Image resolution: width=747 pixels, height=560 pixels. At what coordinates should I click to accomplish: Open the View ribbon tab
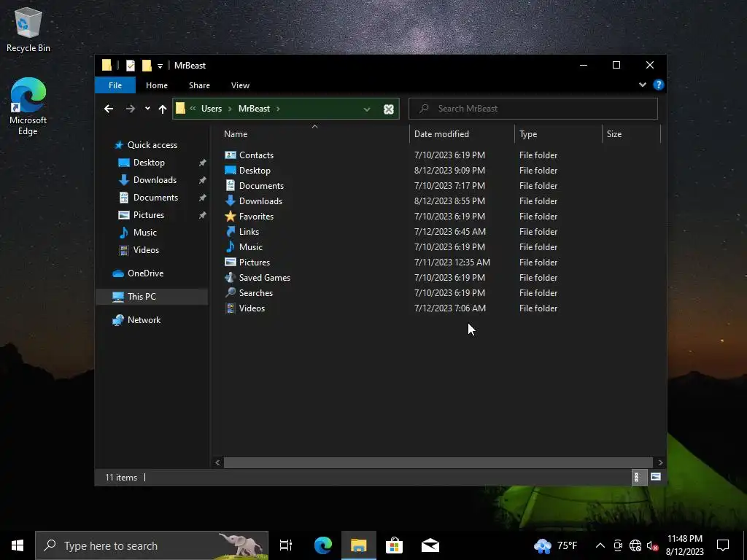pos(240,85)
